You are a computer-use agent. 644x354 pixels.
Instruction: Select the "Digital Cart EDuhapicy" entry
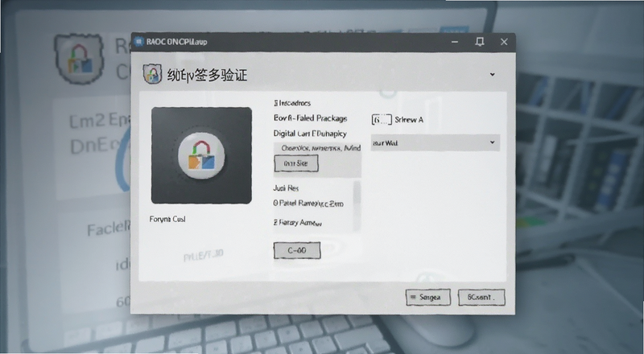tap(310, 134)
